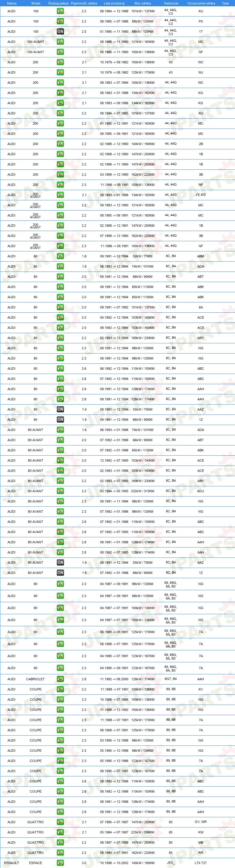The height and width of the screenshot is (868, 235).
Task: Click the petrol icon for Quattro RR engine row
Action: (x=60, y=852)
